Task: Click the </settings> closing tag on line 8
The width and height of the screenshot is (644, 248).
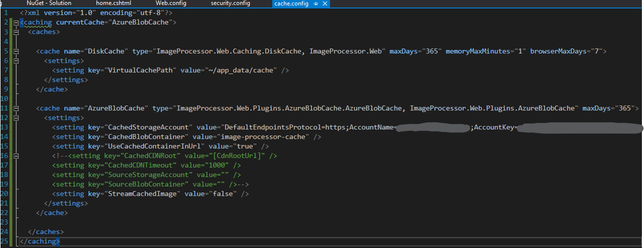Action: point(66,80)
